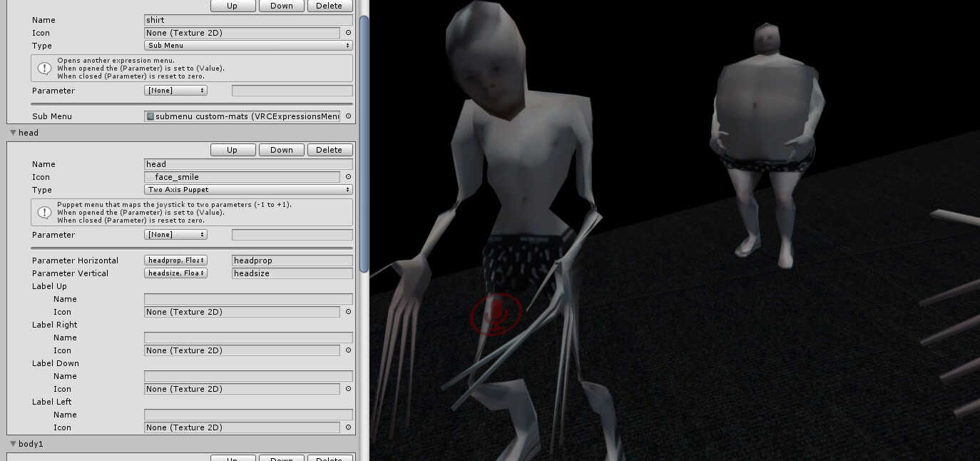The height and width of the screenshot is (461, 980).
Task: Open the Parameter Vertical headsize dropdown
Action: click(x=175, y=273)
